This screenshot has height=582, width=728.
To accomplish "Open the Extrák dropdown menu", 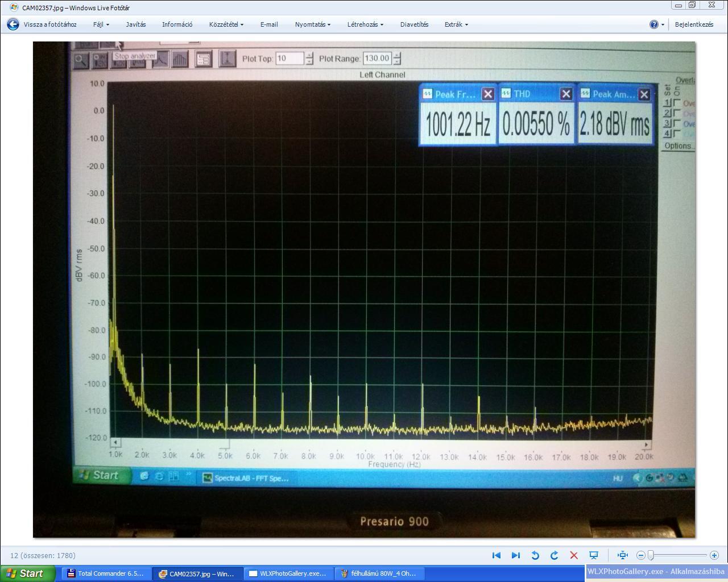I will (x=456, y=24).
